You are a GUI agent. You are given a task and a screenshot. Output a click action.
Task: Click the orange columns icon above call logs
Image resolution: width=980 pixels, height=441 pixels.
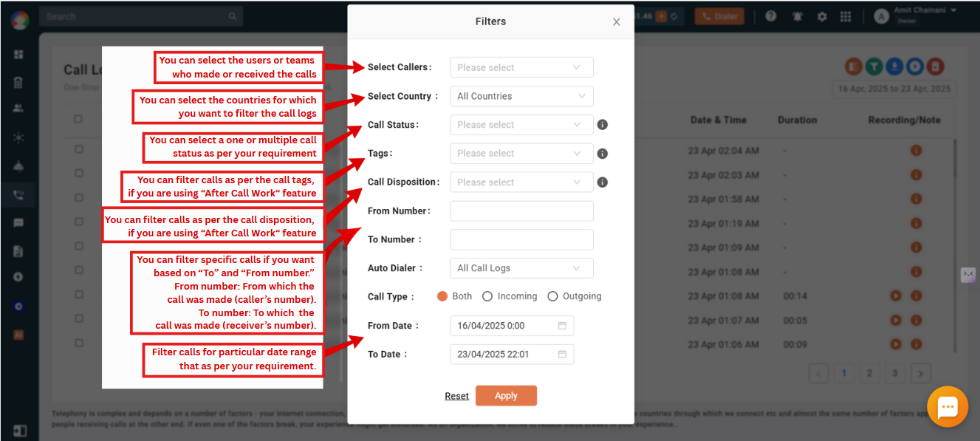pyautogui.click(x=854, y=66)
